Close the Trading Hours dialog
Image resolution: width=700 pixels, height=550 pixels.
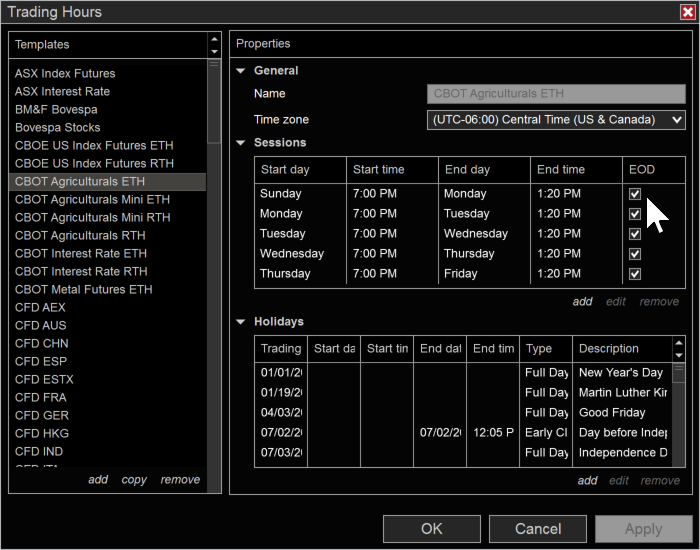coord(688,12)
